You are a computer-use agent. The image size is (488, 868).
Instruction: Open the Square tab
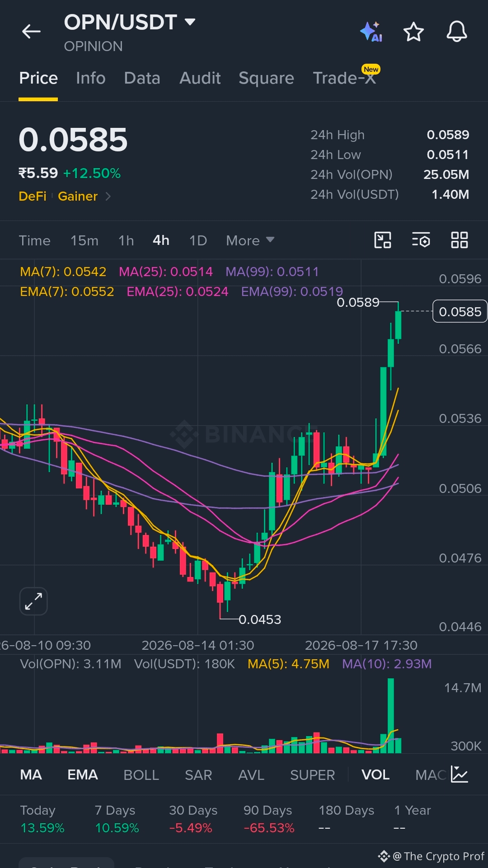click(267, 78)
